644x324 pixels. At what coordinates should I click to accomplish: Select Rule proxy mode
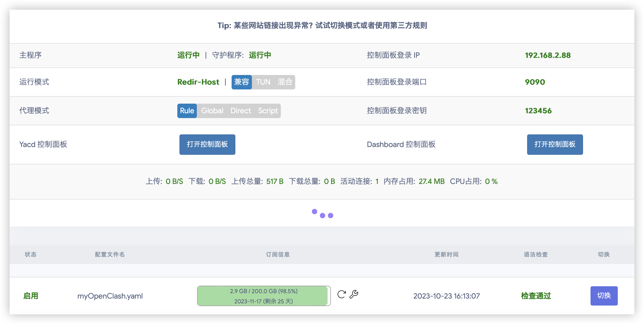187,111
